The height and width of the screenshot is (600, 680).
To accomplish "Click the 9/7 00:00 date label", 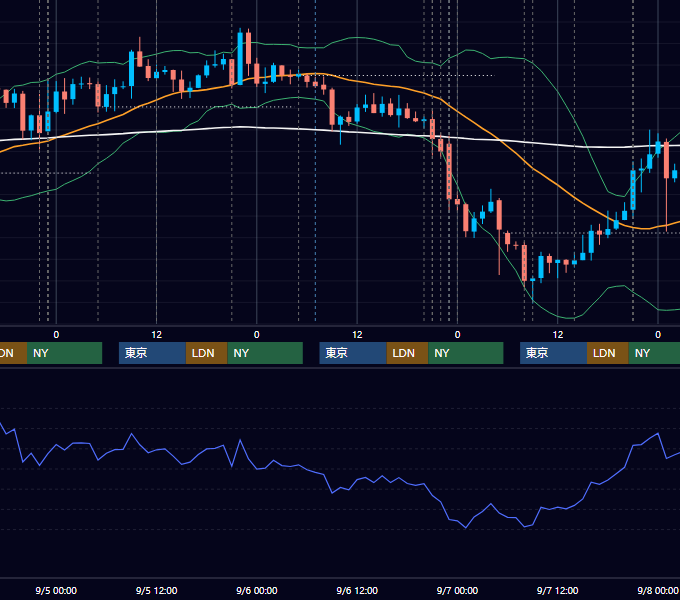I will (457, 590).
